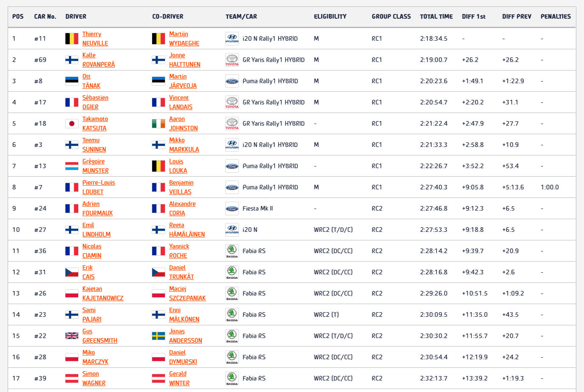Click the Czech flag beside Erik Cais
The image size is (584, 392).
71,272
